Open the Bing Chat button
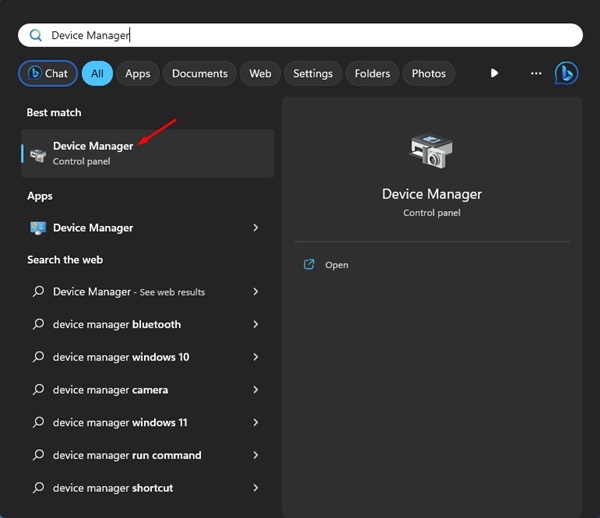This screenshot has height=518, width=600. [46, 73]
